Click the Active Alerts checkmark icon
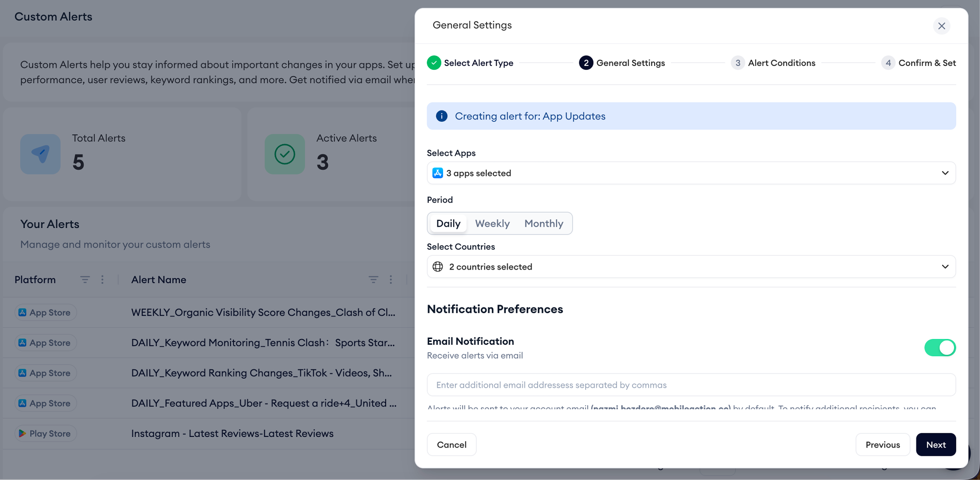980x480 pixels. (285, 154)
